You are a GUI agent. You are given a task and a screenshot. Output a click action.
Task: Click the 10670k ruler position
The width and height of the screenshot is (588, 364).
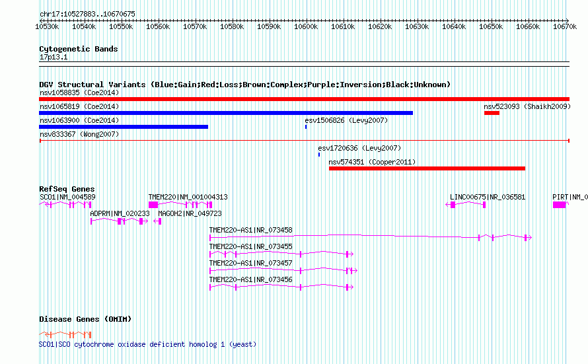[565, 26]
